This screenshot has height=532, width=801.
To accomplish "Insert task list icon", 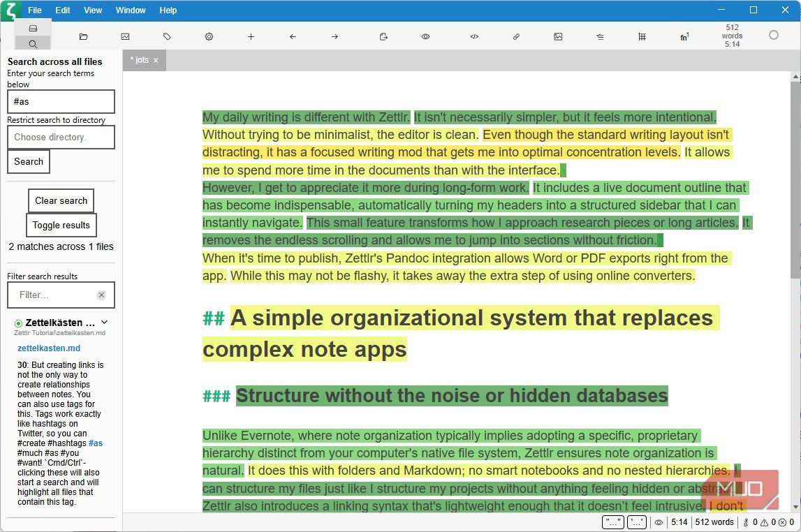I will point(601,36).
